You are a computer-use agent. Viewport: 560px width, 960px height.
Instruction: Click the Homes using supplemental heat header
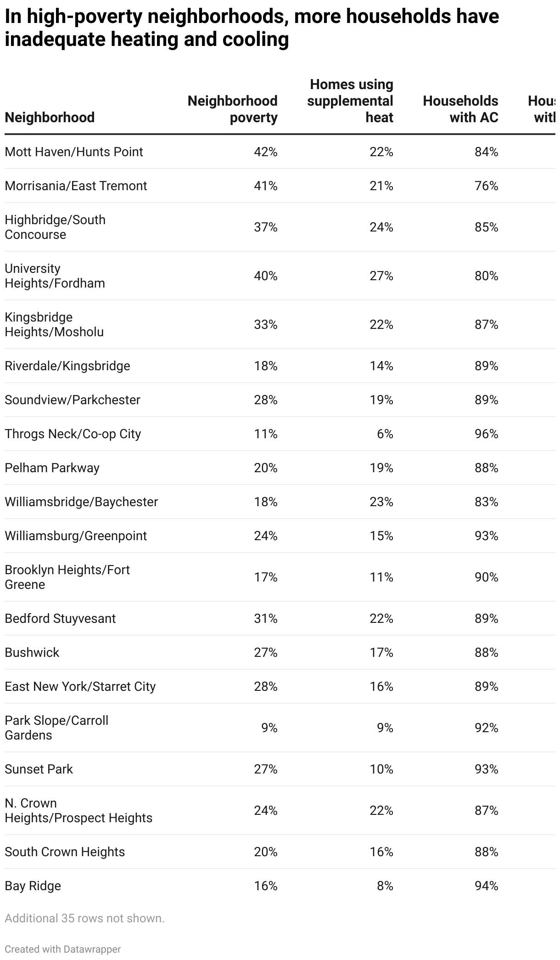[x=350, y=101]
